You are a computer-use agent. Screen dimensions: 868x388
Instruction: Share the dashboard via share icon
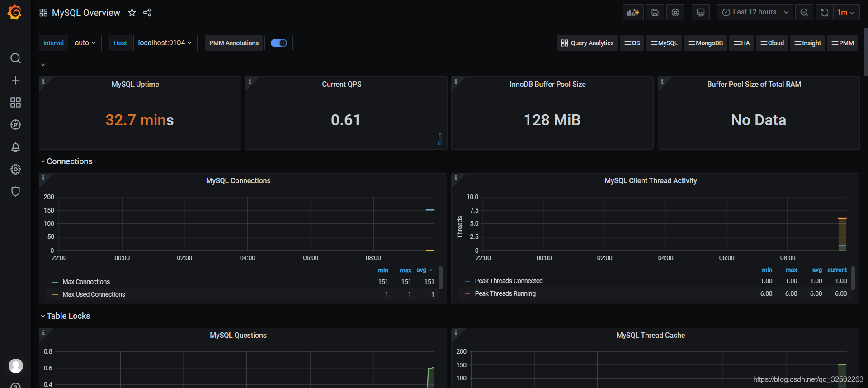[x=147, y=13]
